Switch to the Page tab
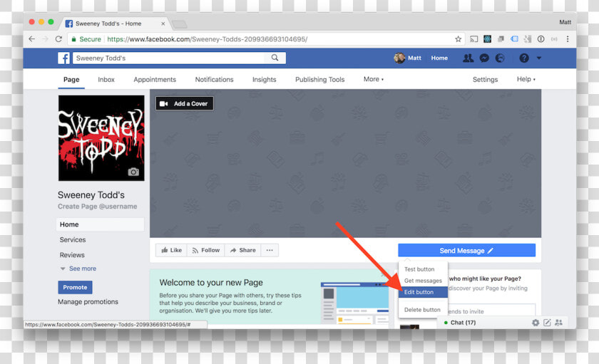Viewport: 599px width, 364px height. [71, 79]
